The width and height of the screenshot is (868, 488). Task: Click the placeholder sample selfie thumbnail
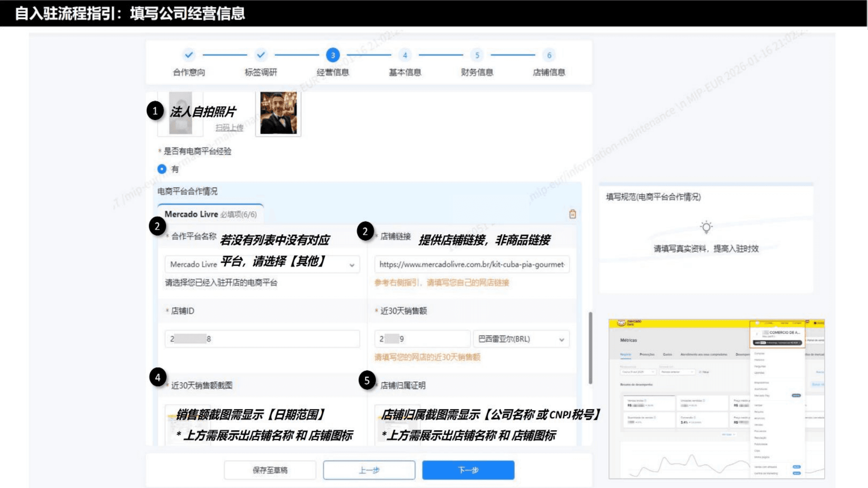180,113
